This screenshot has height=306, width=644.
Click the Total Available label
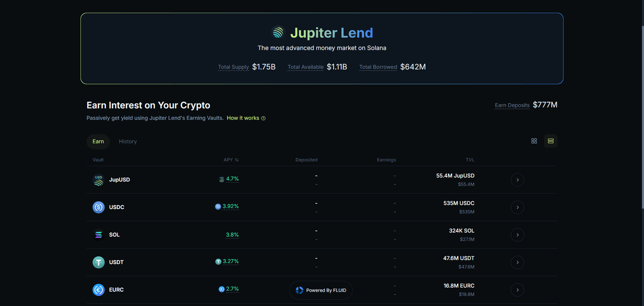[x=306, y=67]
